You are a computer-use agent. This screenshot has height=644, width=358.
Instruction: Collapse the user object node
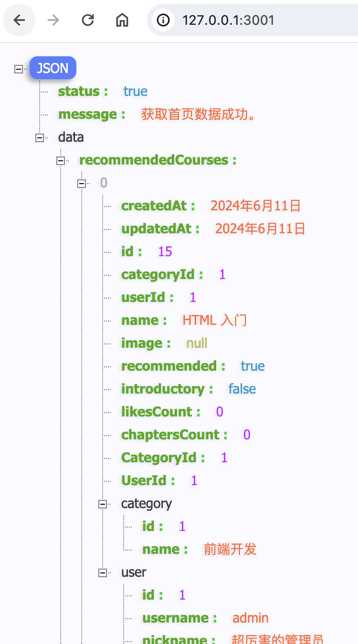tap(103, 572)
